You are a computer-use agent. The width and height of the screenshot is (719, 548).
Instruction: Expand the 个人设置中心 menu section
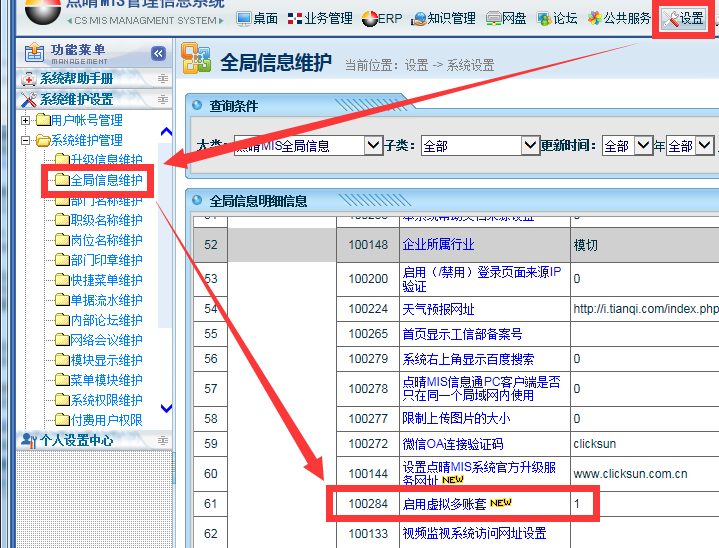(x=75, y=440)
